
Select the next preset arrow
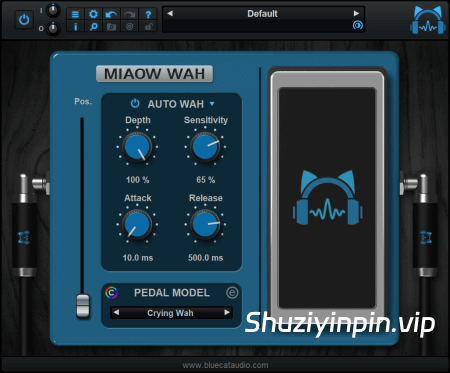(356, 14)
